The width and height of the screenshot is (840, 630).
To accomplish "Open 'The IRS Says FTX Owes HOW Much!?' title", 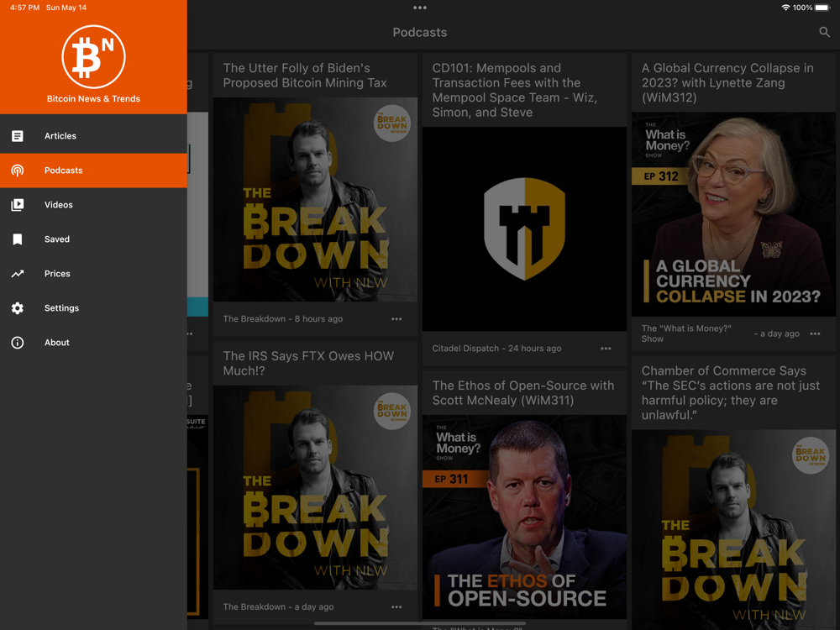I will tap(308, 363).
